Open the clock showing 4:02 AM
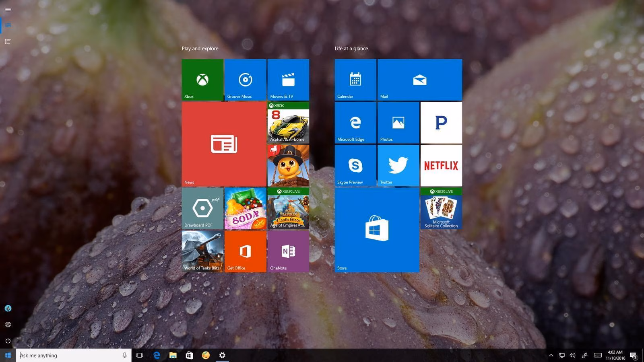 615,355
